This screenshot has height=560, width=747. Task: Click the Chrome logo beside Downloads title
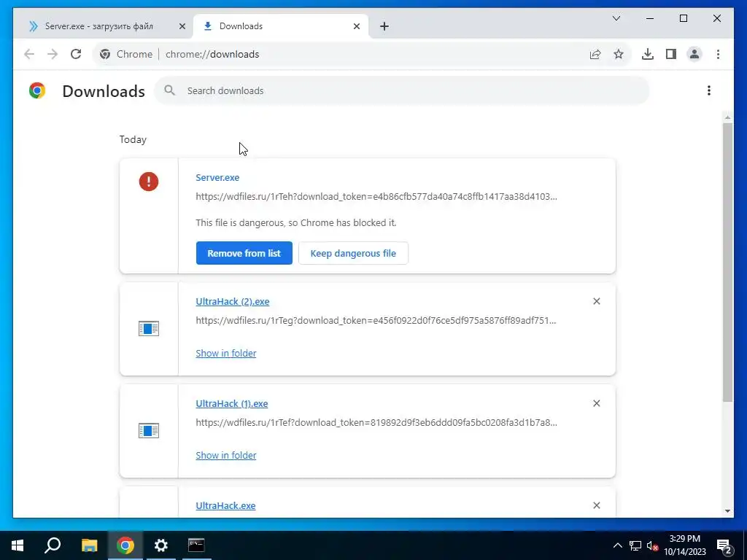coord(37,90)
